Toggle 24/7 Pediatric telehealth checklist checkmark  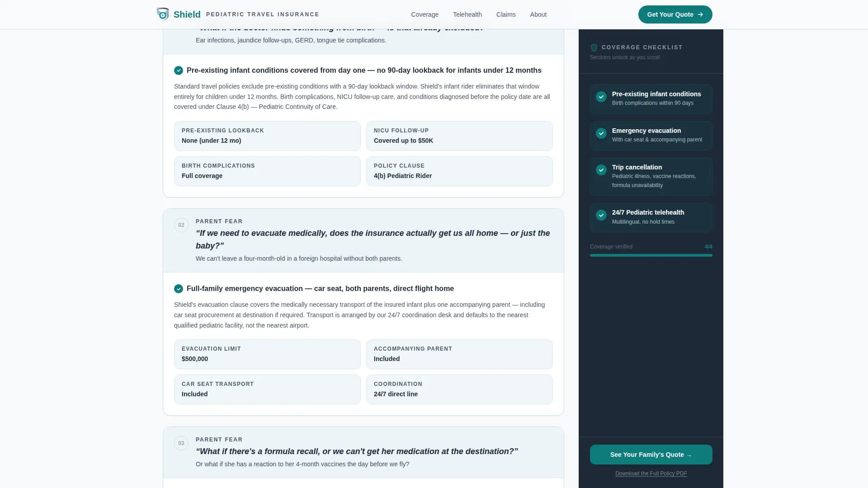tap(601, 215)
